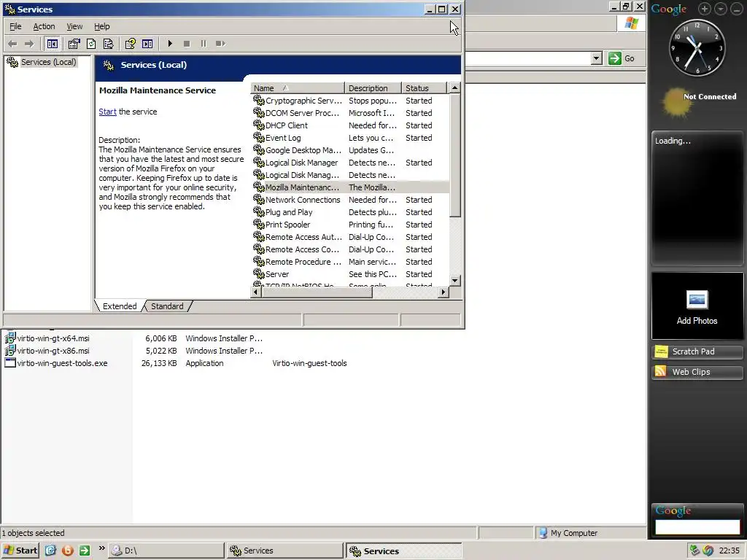The height and width of the screenshot is (560, 747).
Task: Click the Add Photos gadget icon
Action: click(697, 300)
